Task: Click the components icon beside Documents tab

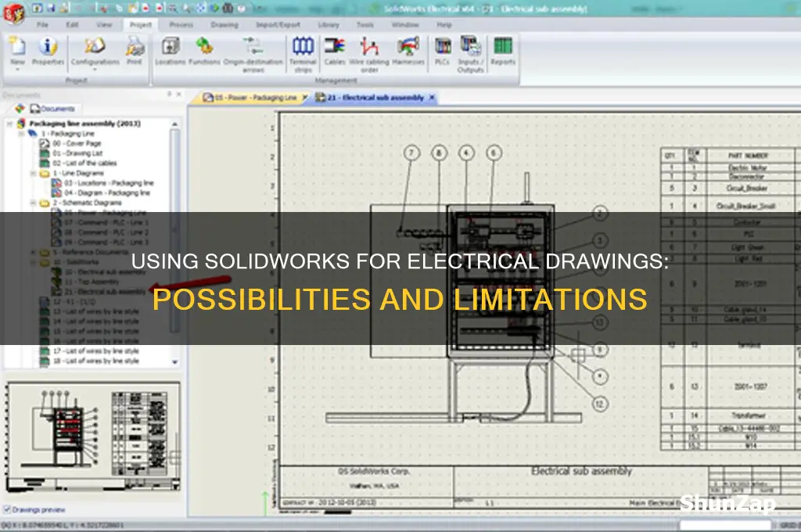Action: 20,108
